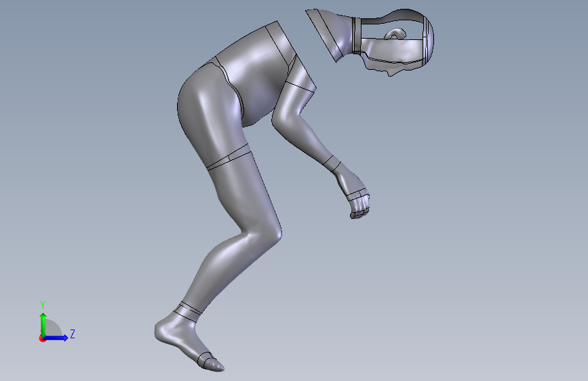Select the ear on the mannequin's head
Viewport: 588px width, 381px height.
point(395,34)
